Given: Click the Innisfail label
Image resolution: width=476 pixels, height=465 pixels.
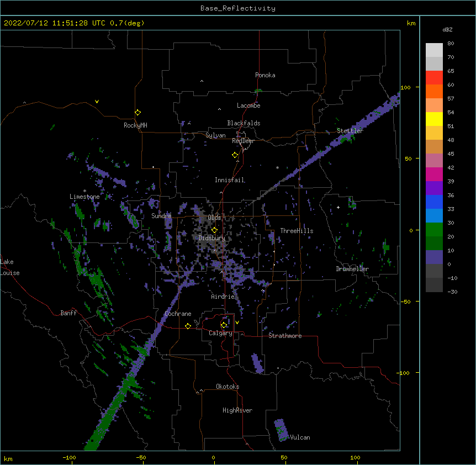Looking at the screenshot, I should pos(230,180).
